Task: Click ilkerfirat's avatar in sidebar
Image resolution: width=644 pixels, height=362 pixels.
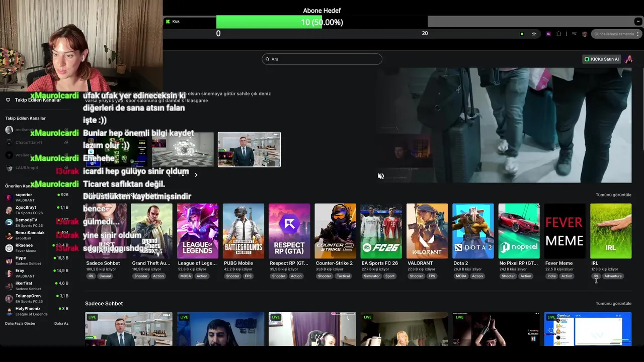Action: pos(9,286)
